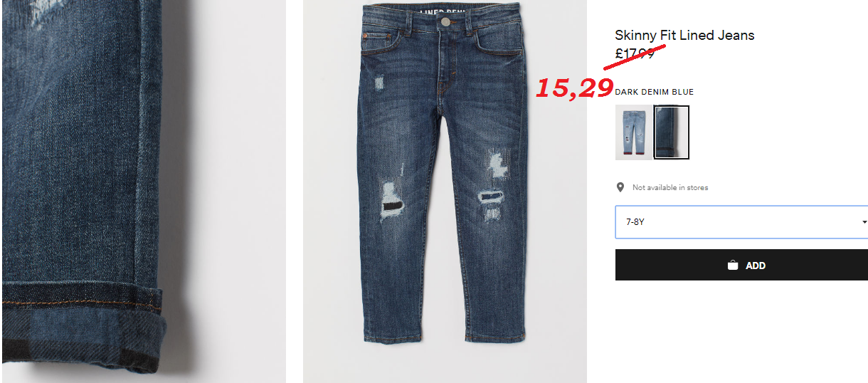Click the metal waistband button on jeans

point(446,22)
